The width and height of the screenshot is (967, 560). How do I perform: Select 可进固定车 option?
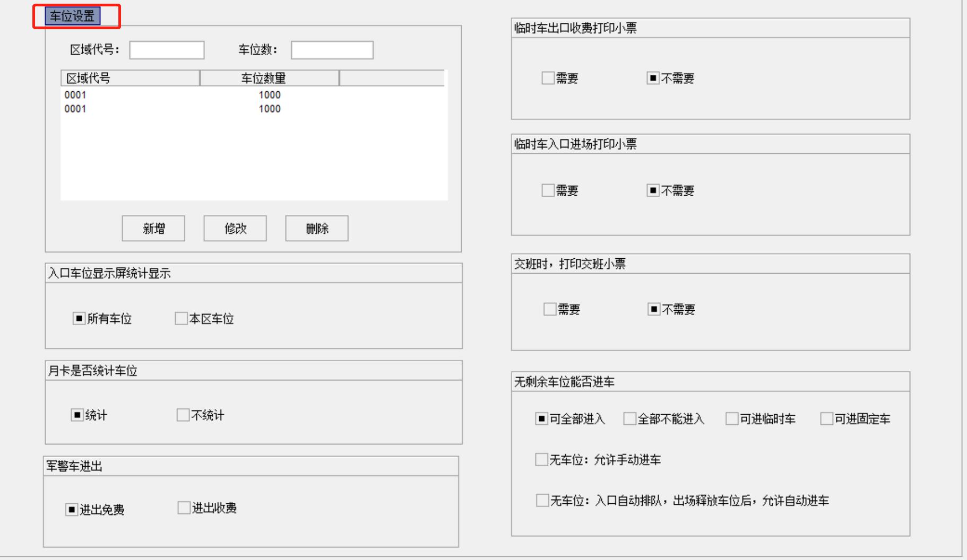point(826,419)
